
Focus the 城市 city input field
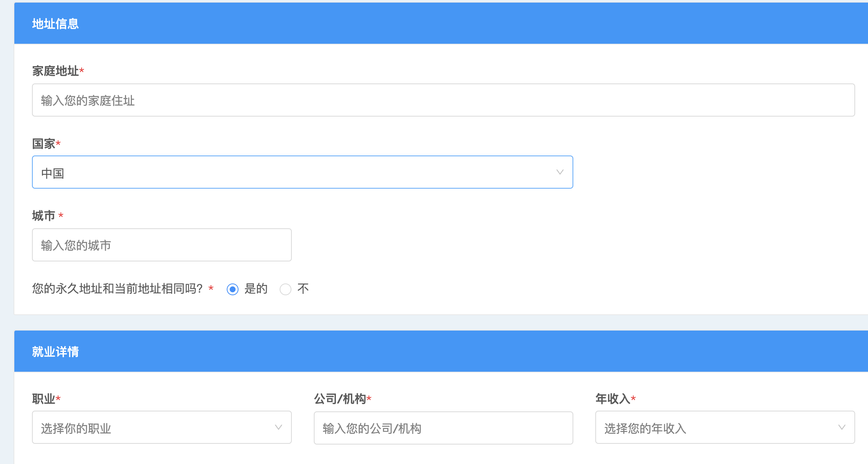coord(162,245)
